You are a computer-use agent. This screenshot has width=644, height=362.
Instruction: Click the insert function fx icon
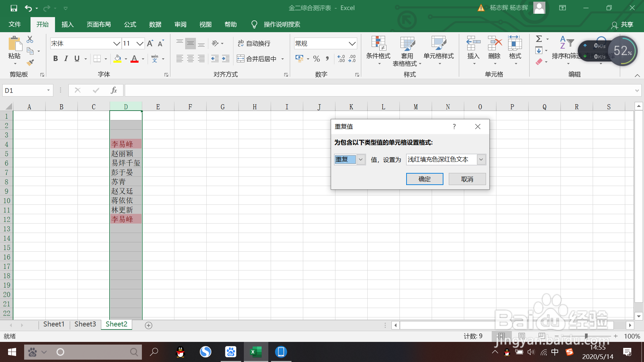tap(114, 90)
